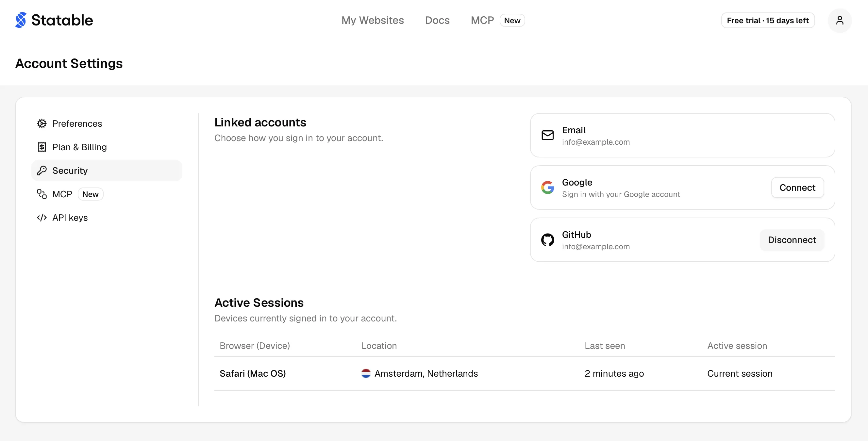
Task: Open MCP in top navigation
Action: (482, 21)
